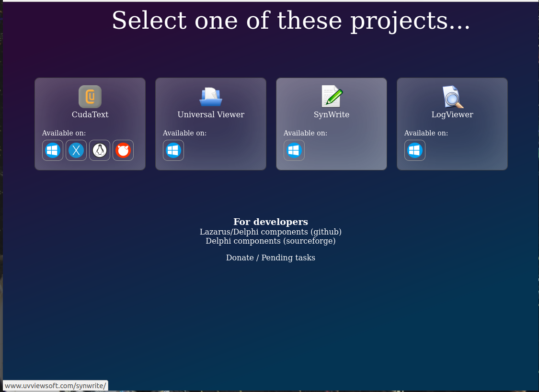Select the macOS icon under CudaText
The width and height of the screenshot is (539, 392).
[x=76, y=150]
